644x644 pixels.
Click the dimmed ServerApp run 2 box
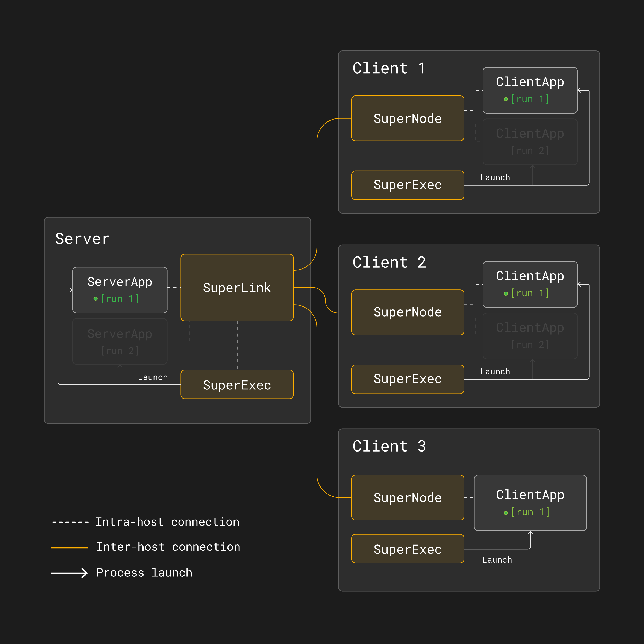(x=120, y=341)
